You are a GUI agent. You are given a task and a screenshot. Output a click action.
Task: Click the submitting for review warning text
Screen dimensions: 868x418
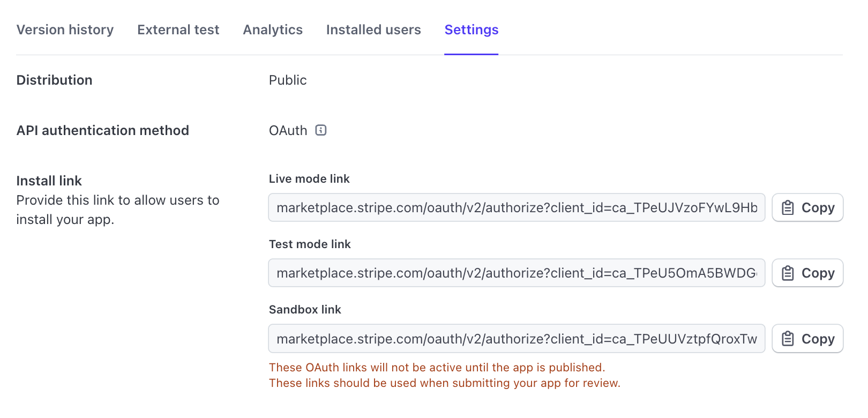tap(444, 383)
